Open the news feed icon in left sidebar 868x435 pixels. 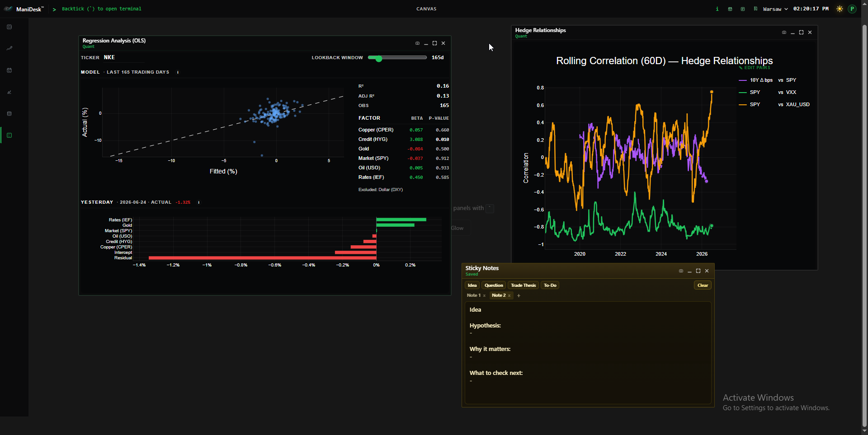pyautogui.click(x=9, y=27)
